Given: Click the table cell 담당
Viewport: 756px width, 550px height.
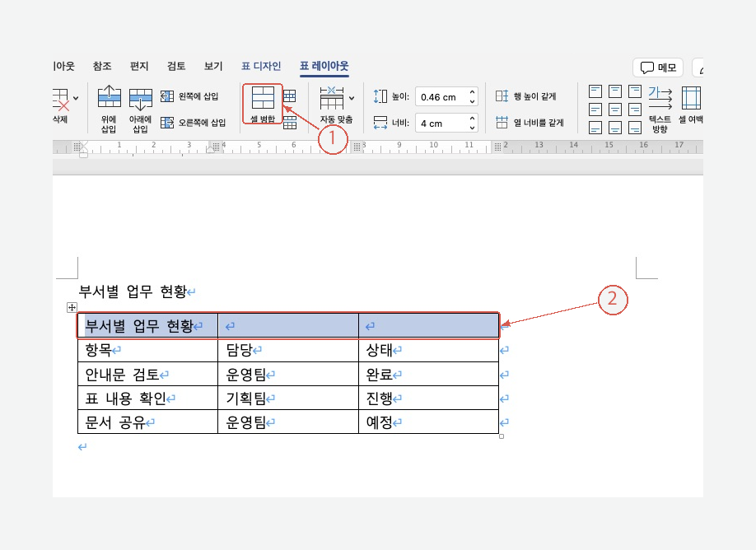Looking at the screenshot, I should 288,349.
